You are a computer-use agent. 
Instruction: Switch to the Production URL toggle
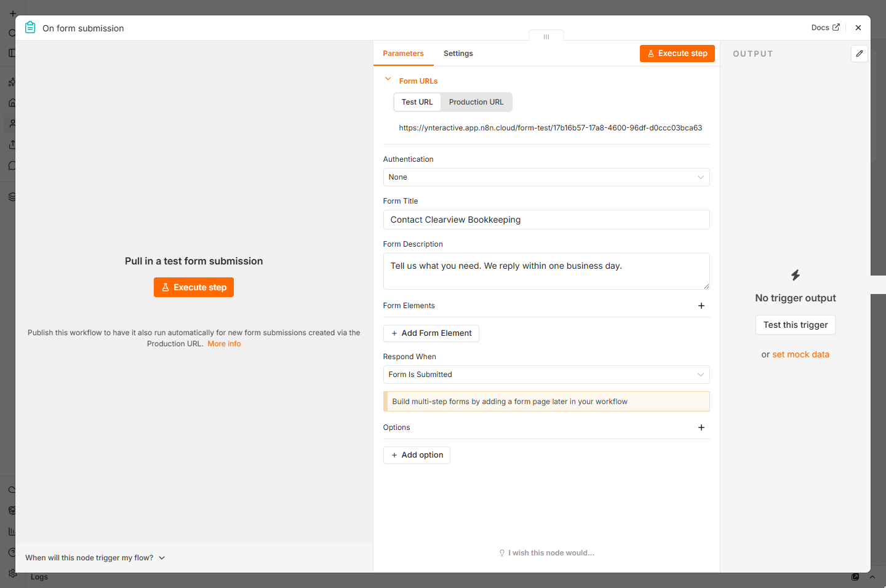click(x=476, y=102)
